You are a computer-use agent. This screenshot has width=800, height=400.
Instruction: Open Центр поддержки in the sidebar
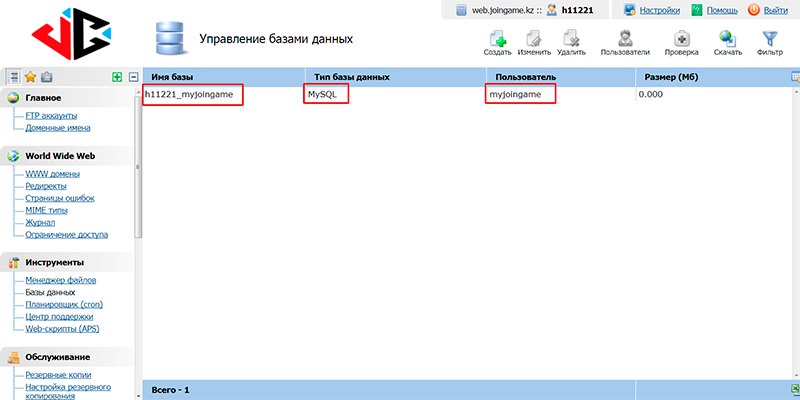[x=59, y=317]
